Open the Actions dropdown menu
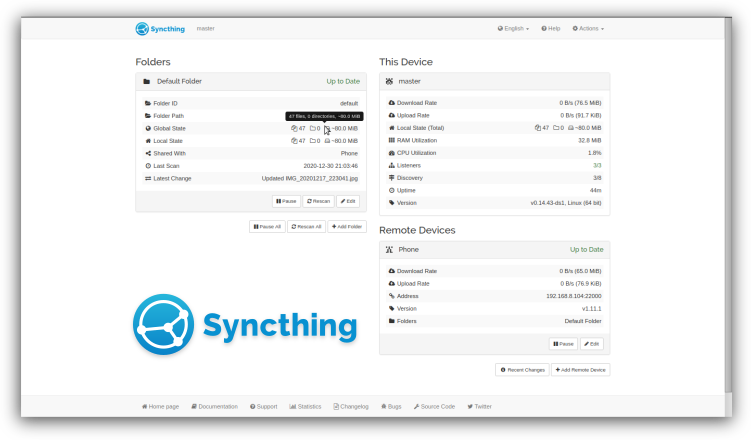The width and height of the screenshot is (751, 440). [588, 29]
